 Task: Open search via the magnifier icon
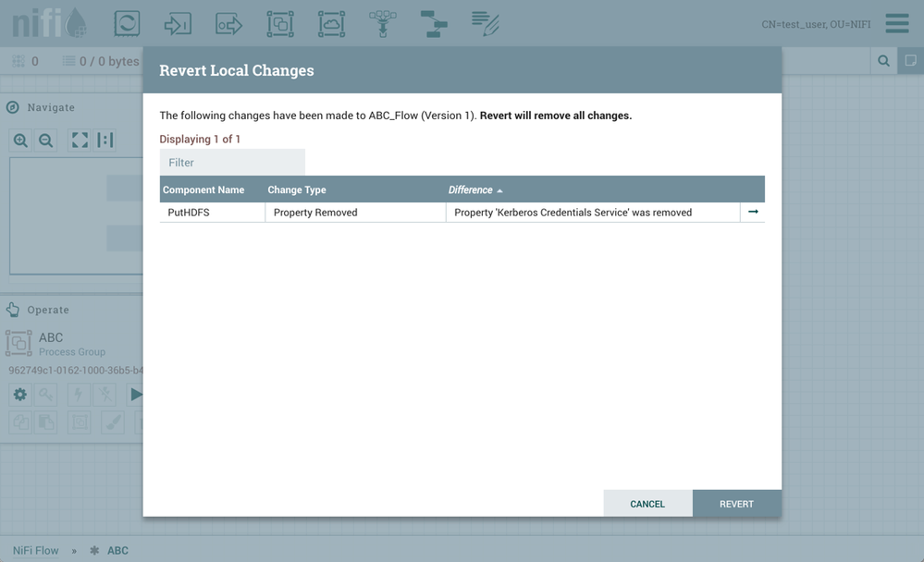(882, 59)
